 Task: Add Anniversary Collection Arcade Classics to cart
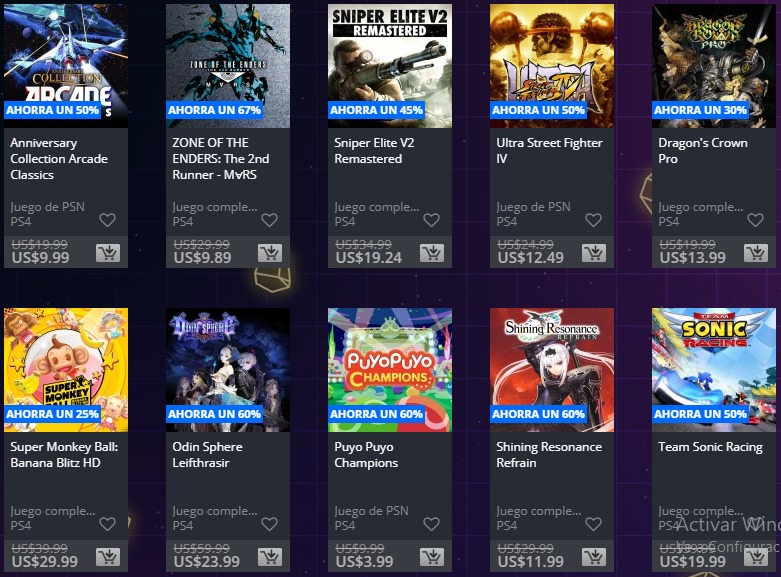tap(108, 253)
